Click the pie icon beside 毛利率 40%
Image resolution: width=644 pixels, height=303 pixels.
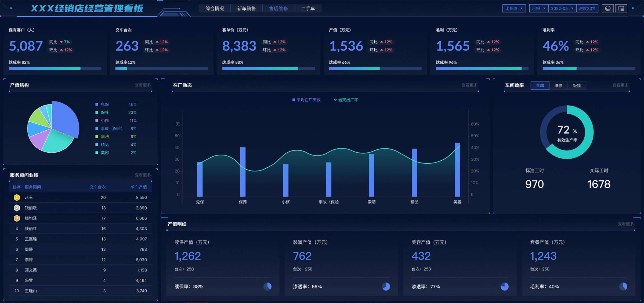[x=623, y=286]
